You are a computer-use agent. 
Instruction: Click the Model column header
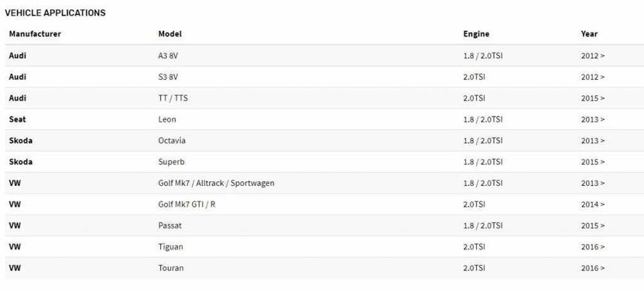click(x=170, y=34)
